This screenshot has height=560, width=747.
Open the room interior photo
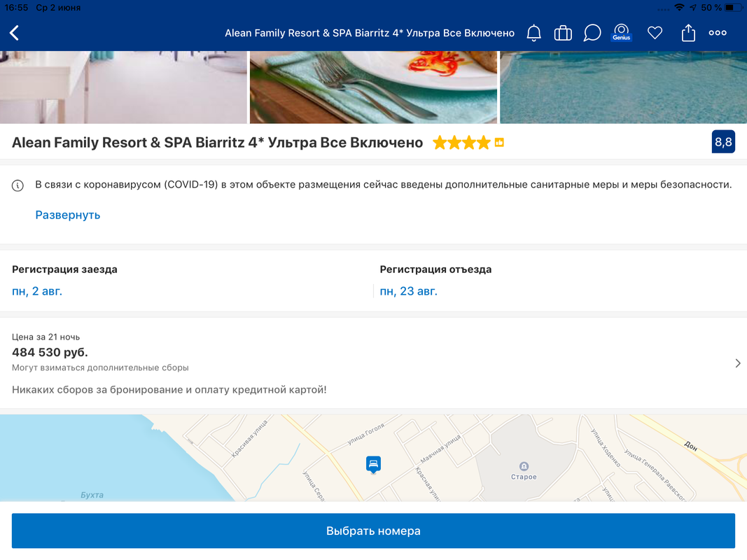(x=123, y=87)
